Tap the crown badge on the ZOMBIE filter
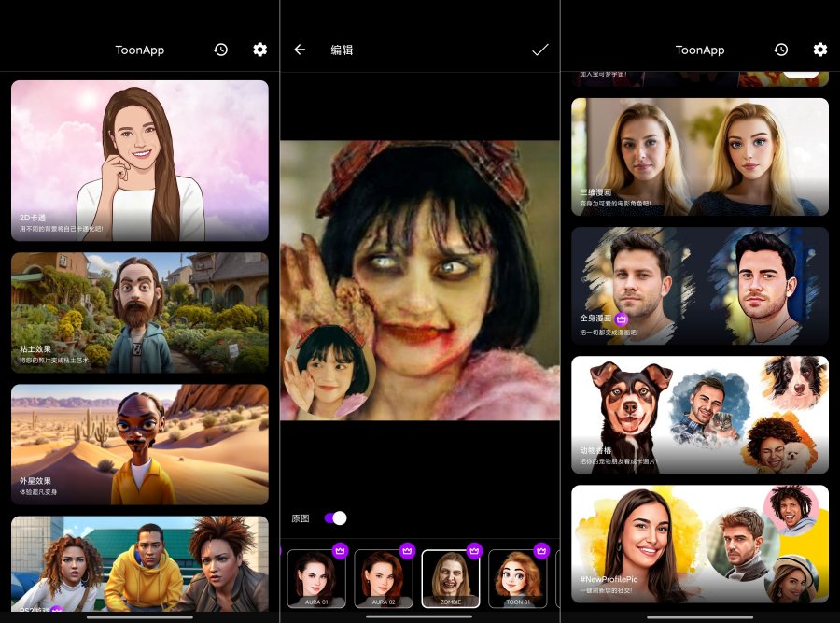The width and height of the screenshot is (840, 623). (474, 551)
